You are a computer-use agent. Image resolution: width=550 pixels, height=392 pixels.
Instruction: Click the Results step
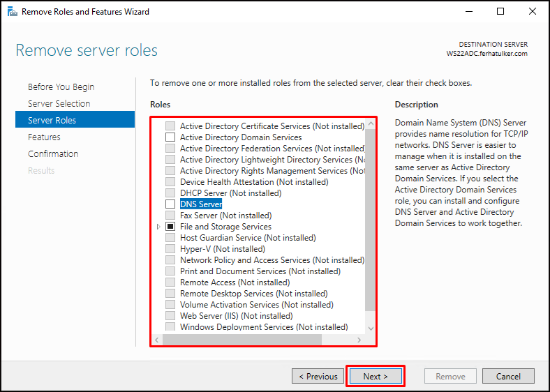[41, 171]
